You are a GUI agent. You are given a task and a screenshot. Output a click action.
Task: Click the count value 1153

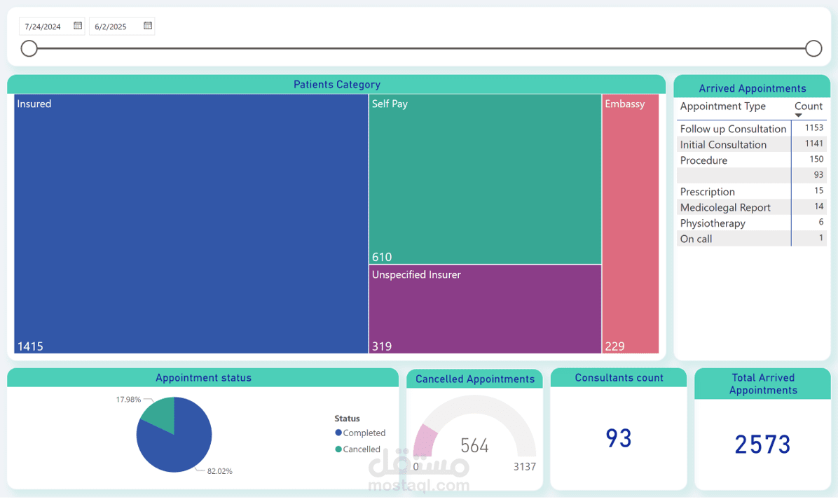[814, 127]
